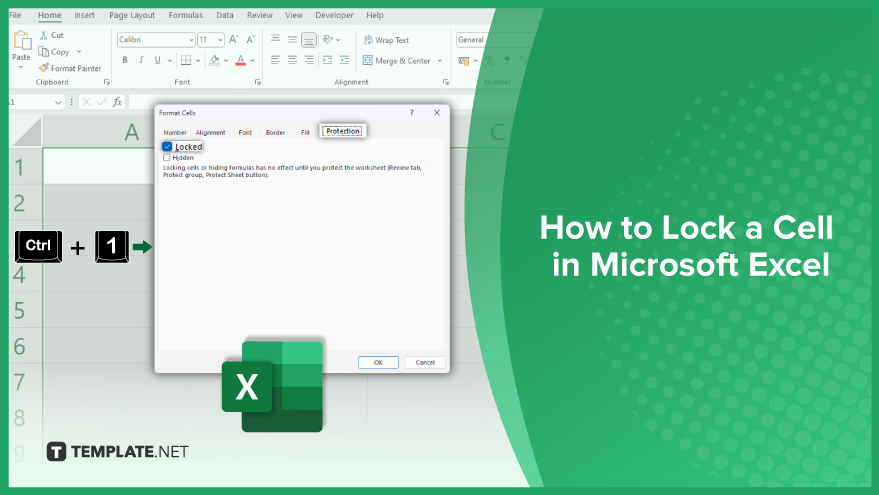Click the Font Color letter A icon
The height and width of the screenshot is (495, 879).
click(240, 60)
